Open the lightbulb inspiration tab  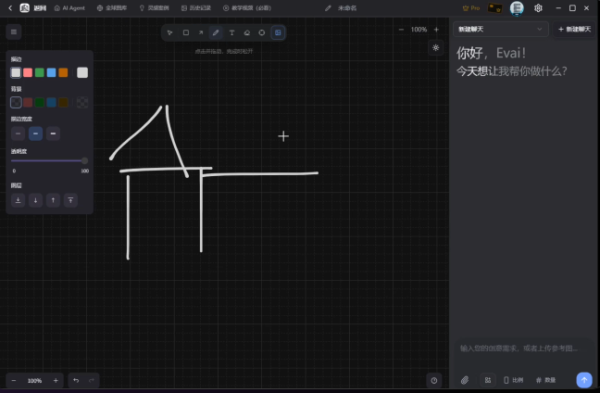pos(154,8)
